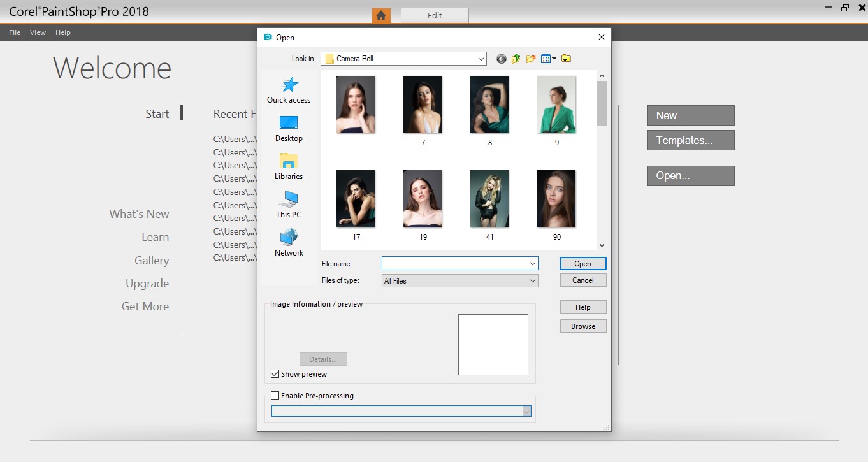Image resolution: width=868 pixels, height=462 pixels.
Task: Click the Cancel button
Action: (583, 280)
